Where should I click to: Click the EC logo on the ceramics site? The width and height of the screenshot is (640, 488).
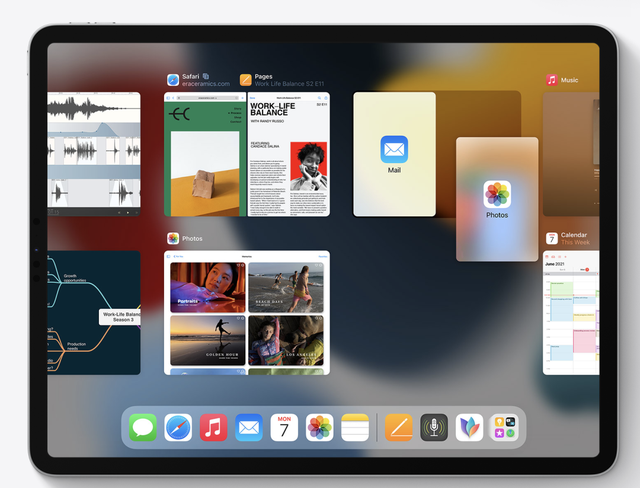[x=180, y=114]
